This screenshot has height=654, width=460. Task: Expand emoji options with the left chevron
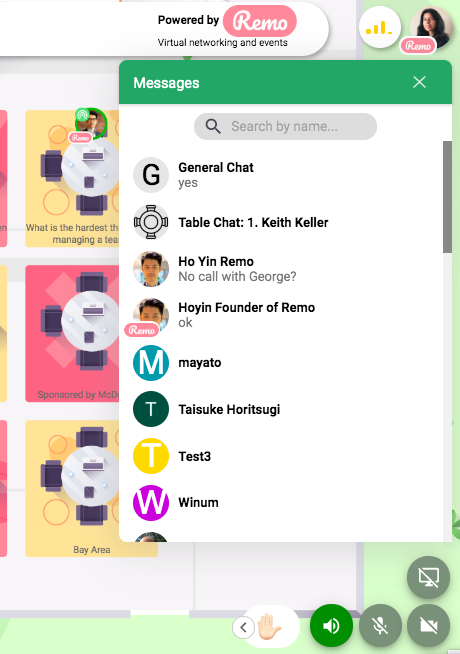click(x=244, y=627)
